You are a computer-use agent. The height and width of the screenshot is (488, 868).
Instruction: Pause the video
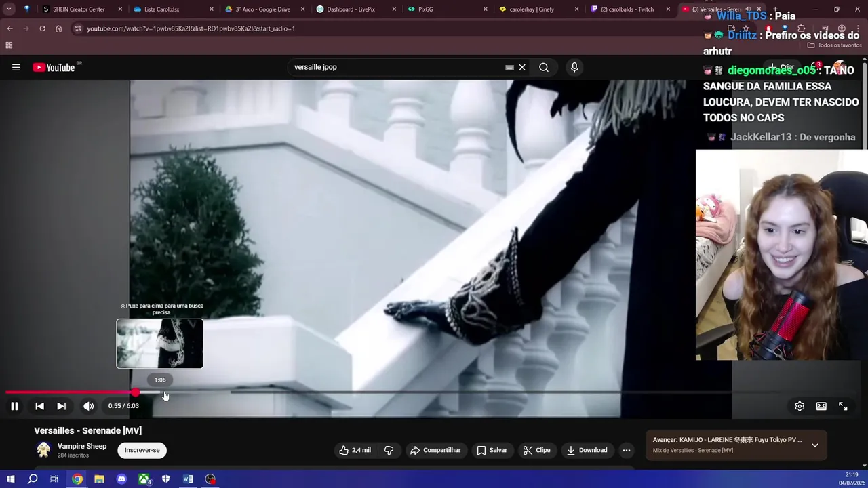[14, 406]
